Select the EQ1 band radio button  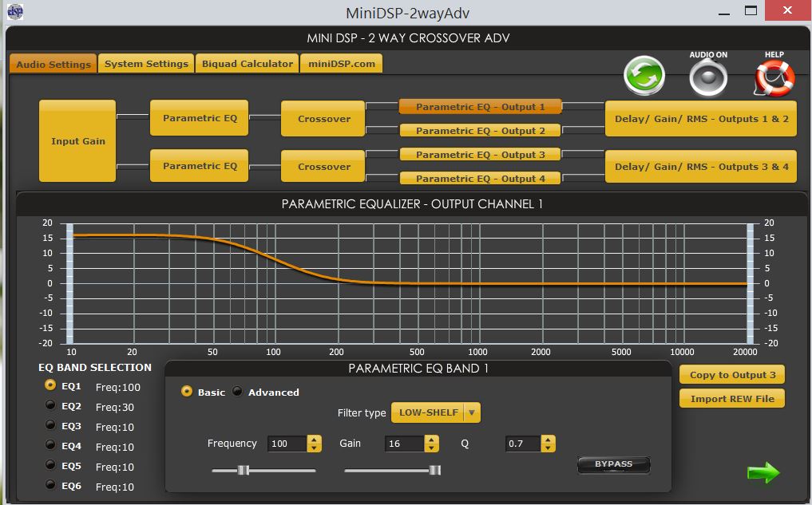tap(50, 385)
